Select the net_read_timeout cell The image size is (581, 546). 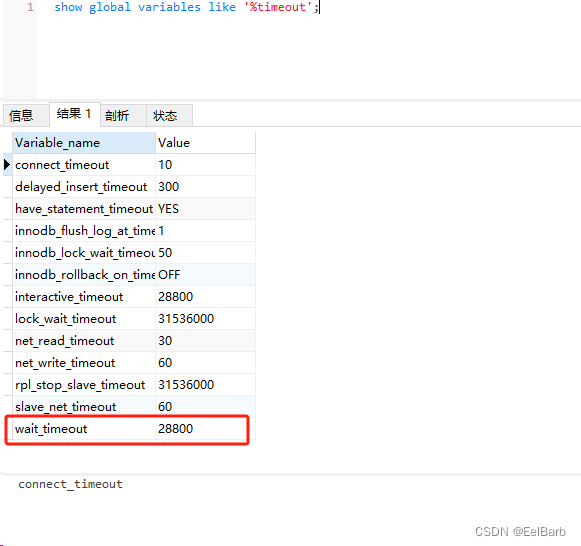point(84,341)
